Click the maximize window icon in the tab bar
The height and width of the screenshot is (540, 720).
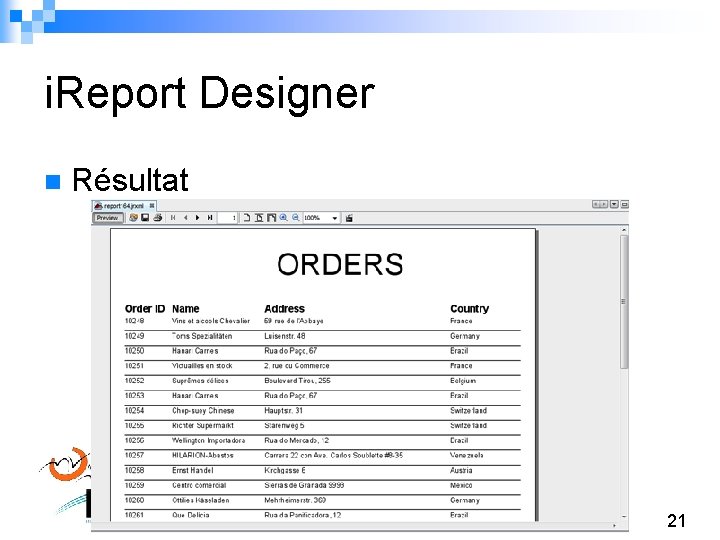pyautogui.click(x=624, y=204)
